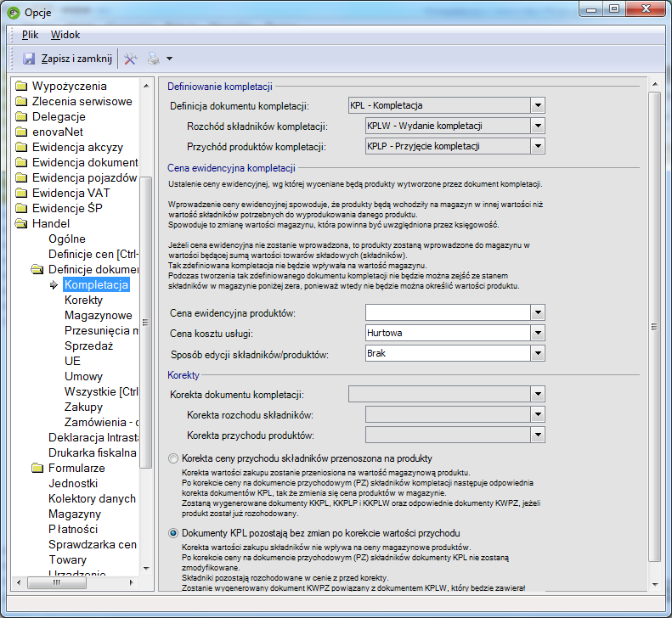Click the printer icon in toolbar
The height and width of the screenshot is (618, 672).
click(x=154, y=59)
